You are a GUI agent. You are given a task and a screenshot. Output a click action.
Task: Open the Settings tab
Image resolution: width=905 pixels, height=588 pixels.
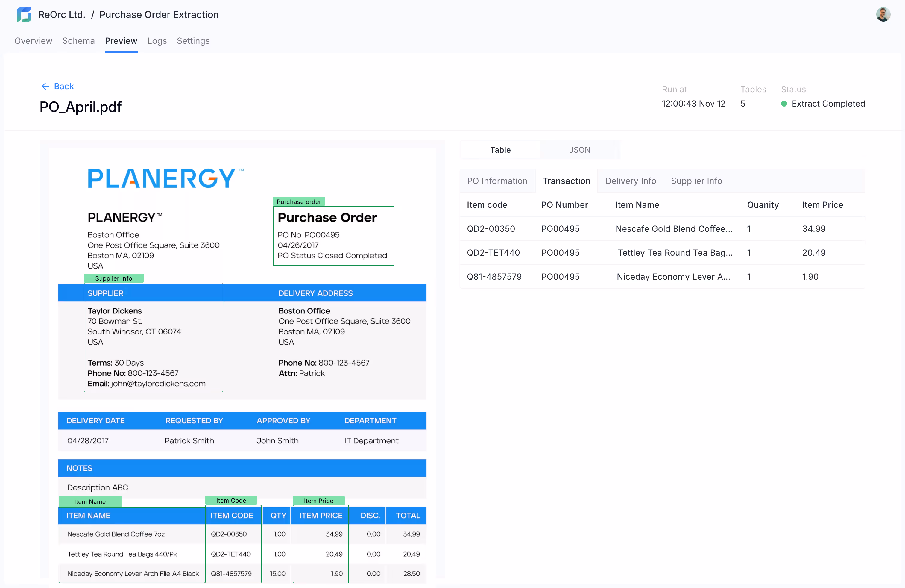click(x=193, y=41)
